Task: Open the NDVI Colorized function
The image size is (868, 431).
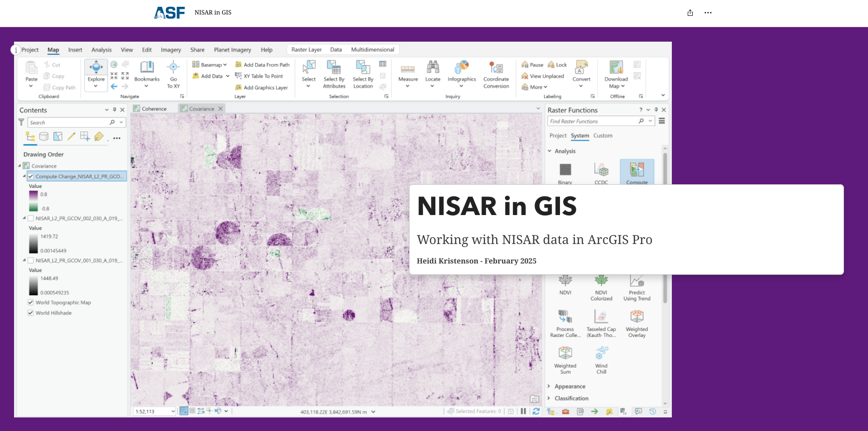Action: (601, 288)
